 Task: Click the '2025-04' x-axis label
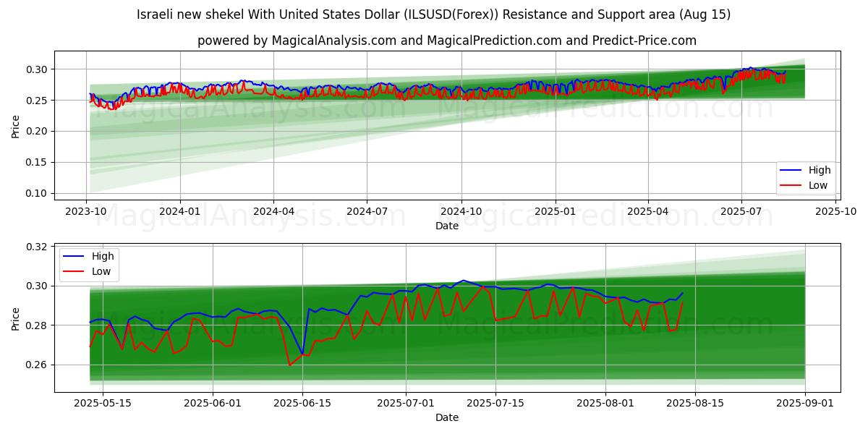[x=648, y=211]
